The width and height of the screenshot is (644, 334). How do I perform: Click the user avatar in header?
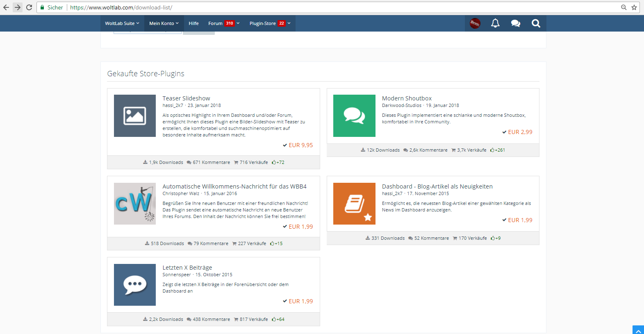click(x=475, y=23)
